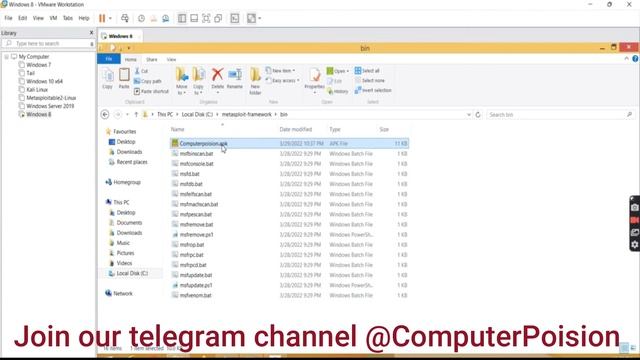Open VMware Tabs menu
The image size is (640, 360).
pyautogui.click(x=68, y=18)
